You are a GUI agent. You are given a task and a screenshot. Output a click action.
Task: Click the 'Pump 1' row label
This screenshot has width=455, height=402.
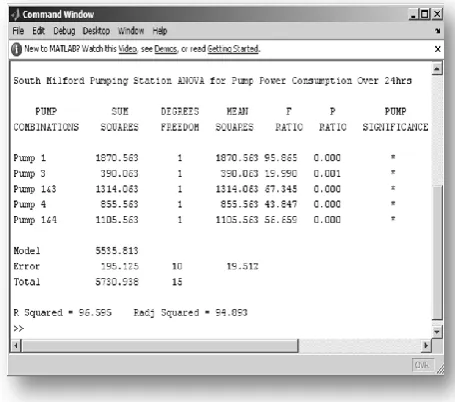(x=29, y=158)
